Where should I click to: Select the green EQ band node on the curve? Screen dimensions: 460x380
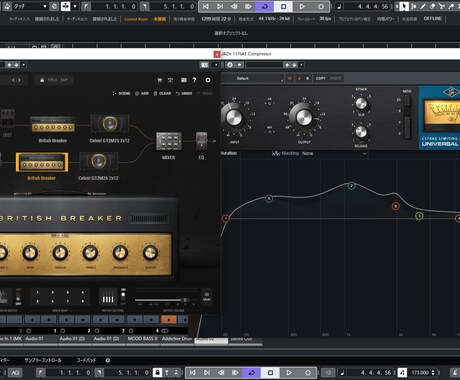click(419, 216)
